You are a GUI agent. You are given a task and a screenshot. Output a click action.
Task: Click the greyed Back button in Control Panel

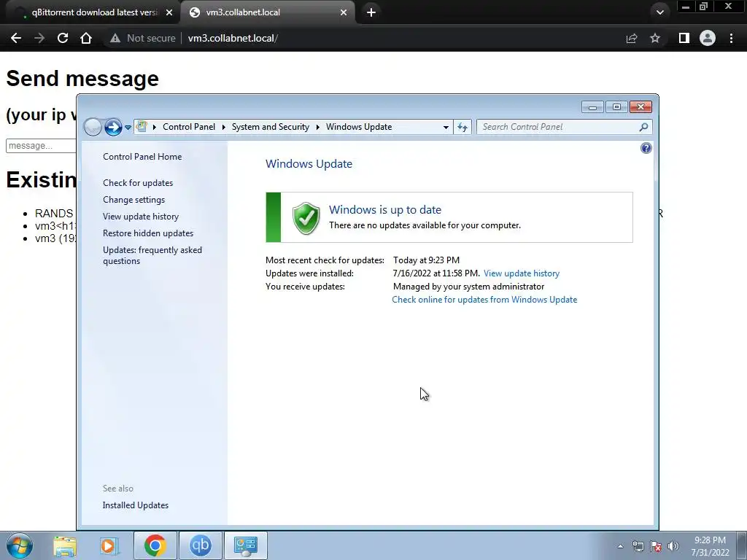(93, 127)
